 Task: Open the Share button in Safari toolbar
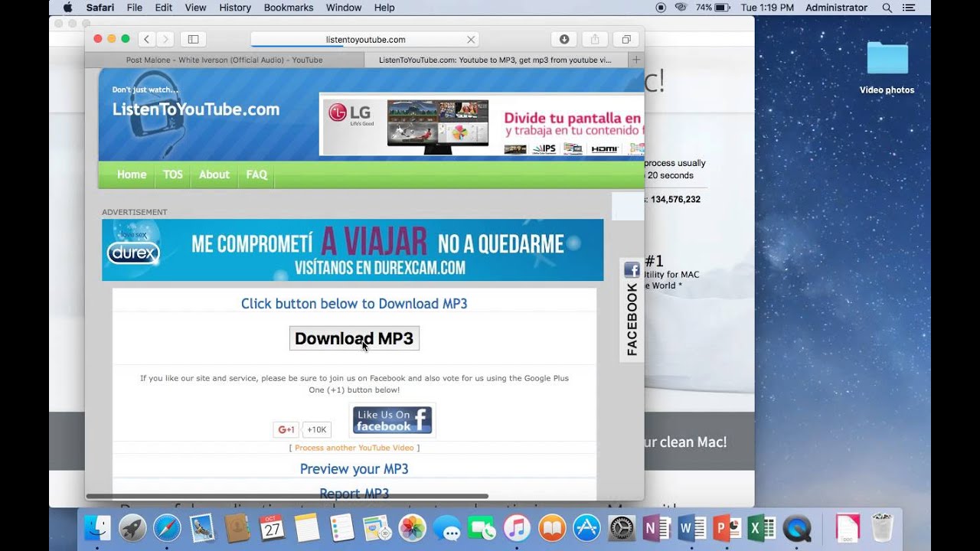click(x=595, y=39)
